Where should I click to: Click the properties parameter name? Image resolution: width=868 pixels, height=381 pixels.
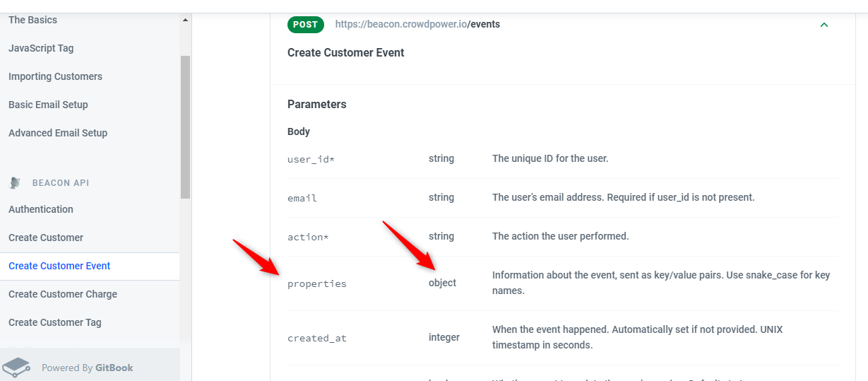pyautogui.click(x=317, y=283)
